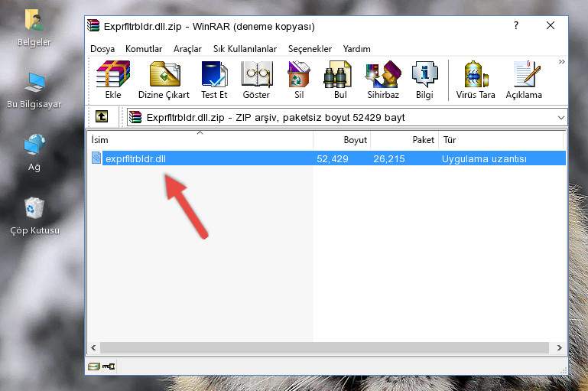Viewport: 588px width, 391px height.
Task: Start Virüs Tara virus scan
Action: click(x=476, y=80)
